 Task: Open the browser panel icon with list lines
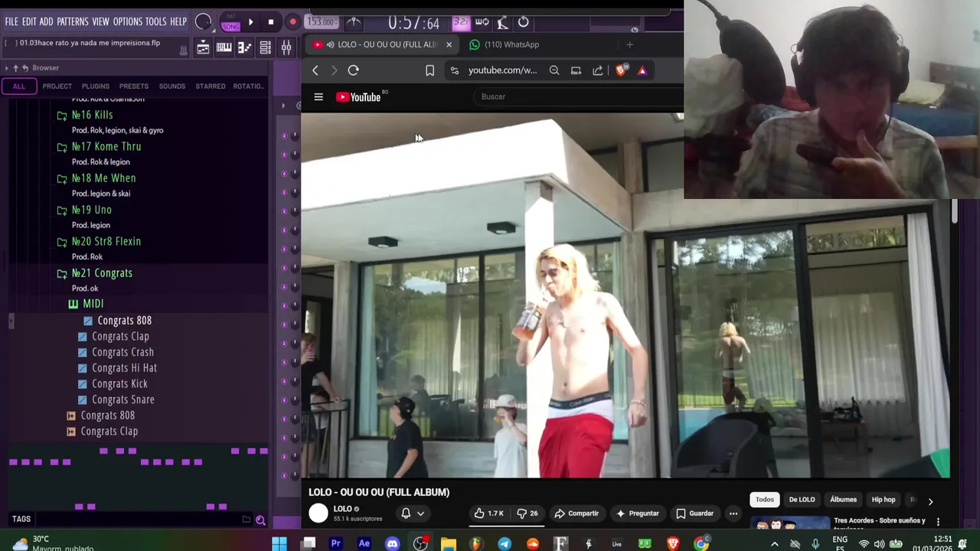pyautogui.click(x=265, y=48)
